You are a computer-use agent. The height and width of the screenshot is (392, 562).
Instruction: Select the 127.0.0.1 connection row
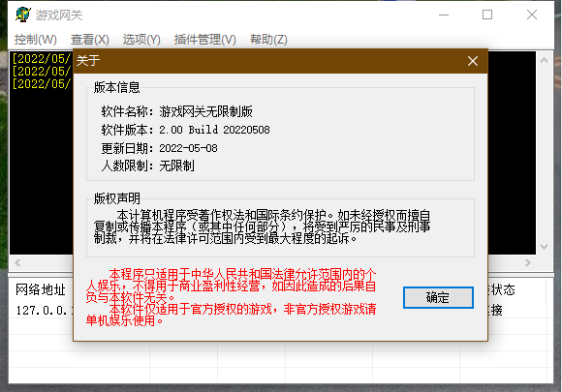tap(42, 310)
